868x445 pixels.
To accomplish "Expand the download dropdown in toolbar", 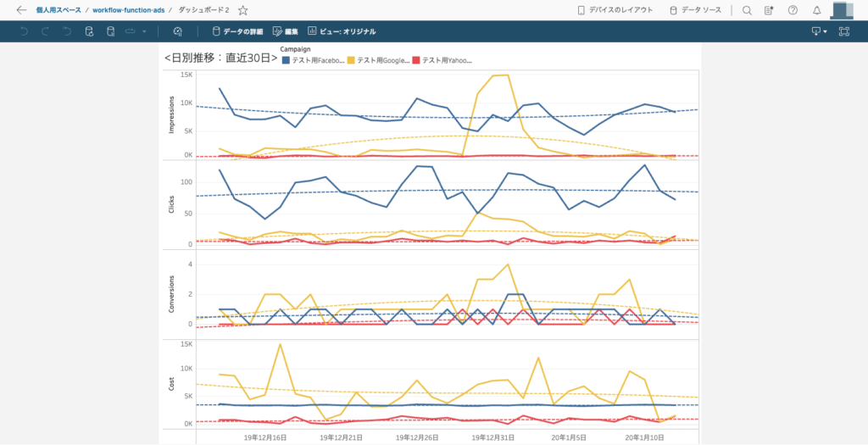I will click(819, 31).
